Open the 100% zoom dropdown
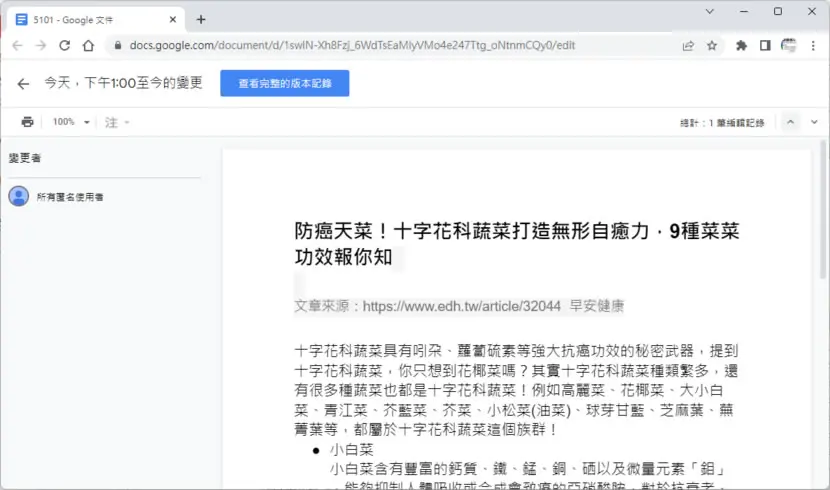 (71, 122)
